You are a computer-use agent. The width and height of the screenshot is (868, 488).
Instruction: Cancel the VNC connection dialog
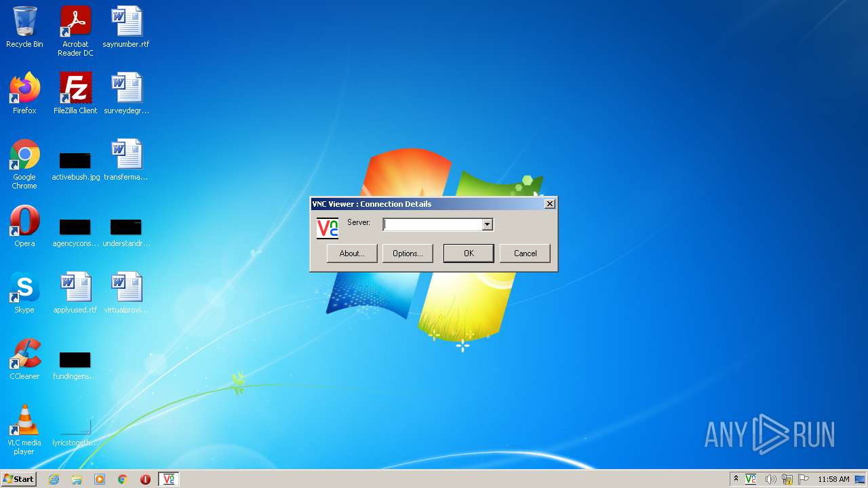[x=525, y=253]
